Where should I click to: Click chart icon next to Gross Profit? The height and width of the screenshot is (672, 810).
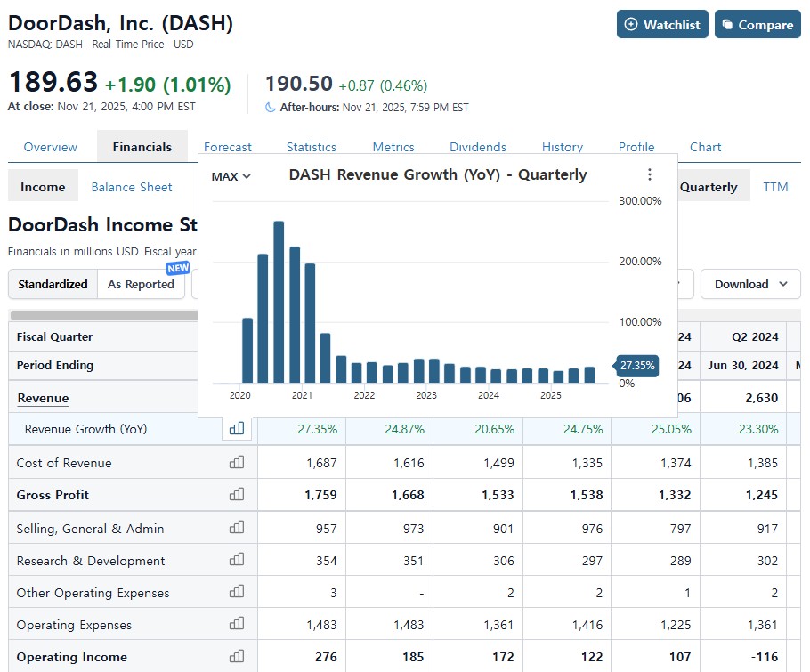coord(236,495)
